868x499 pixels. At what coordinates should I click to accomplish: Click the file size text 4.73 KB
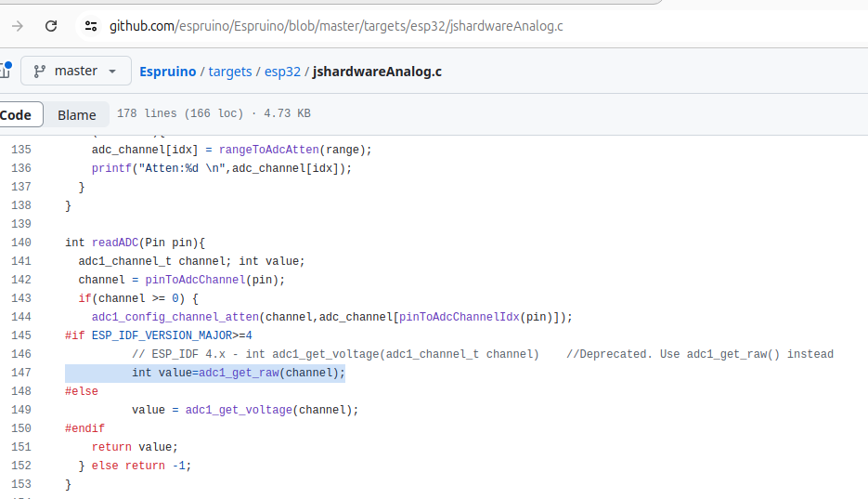(x=287, y=113)
